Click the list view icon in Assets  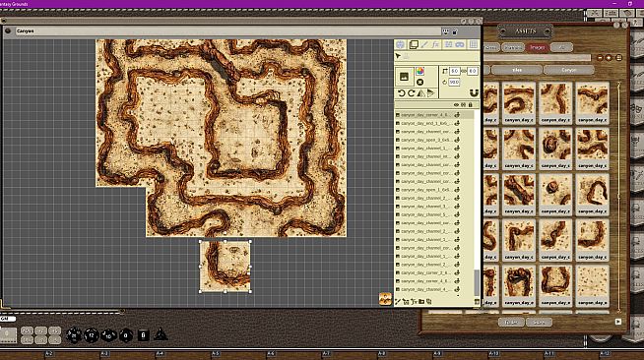618,58
